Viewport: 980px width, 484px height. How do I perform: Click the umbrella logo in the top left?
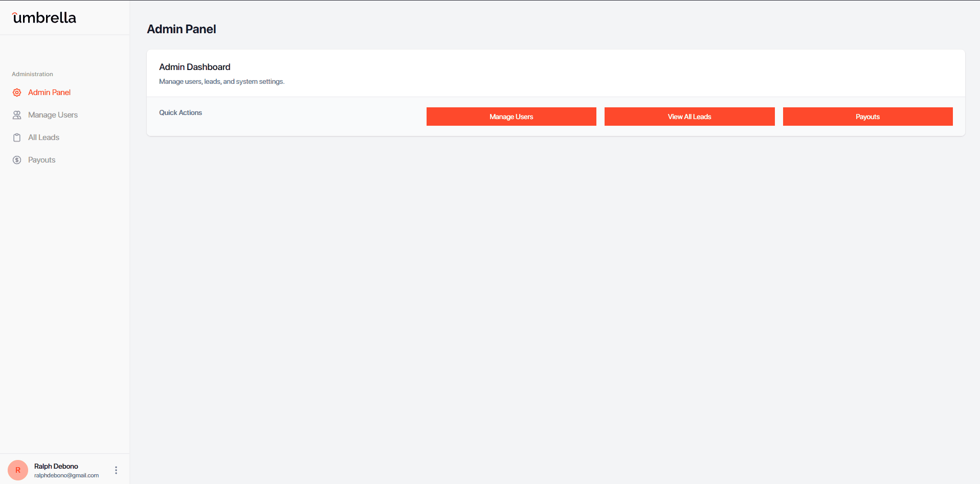point(44,17)
